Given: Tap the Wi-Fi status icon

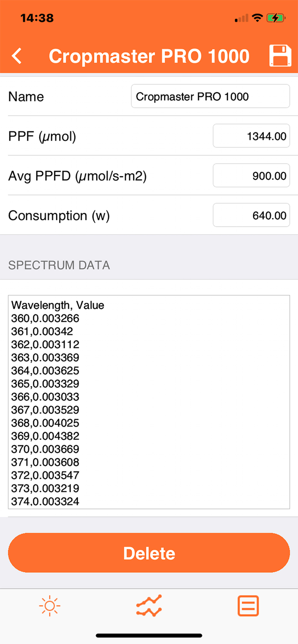Looking at the screenshot, I should point(258,18).
